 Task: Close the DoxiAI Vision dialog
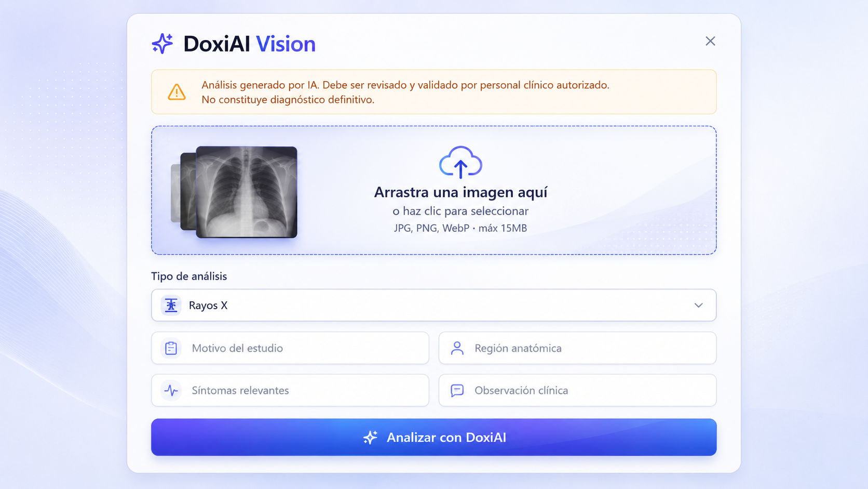point(710,41)
